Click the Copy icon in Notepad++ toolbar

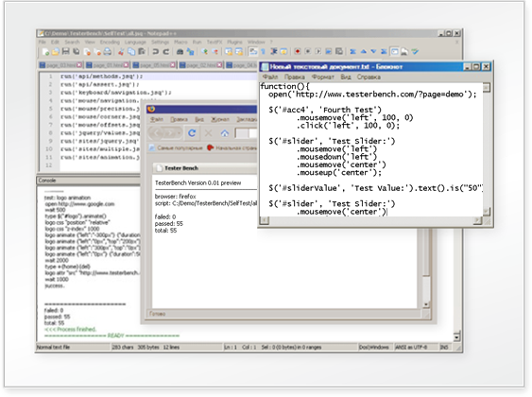pyautogui.click(x=131, y=52)
